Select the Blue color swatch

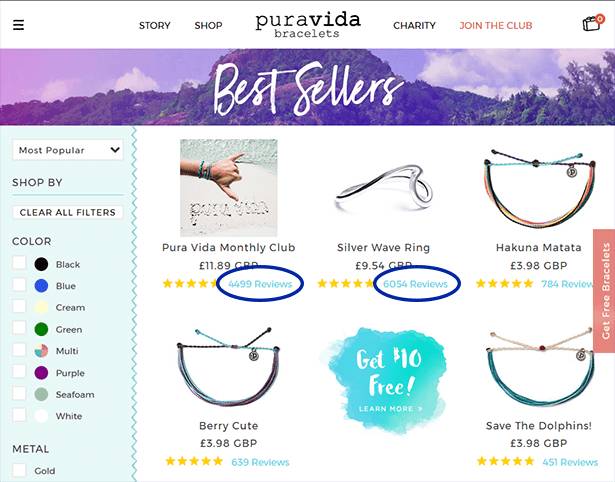click(x=41, y=286)
